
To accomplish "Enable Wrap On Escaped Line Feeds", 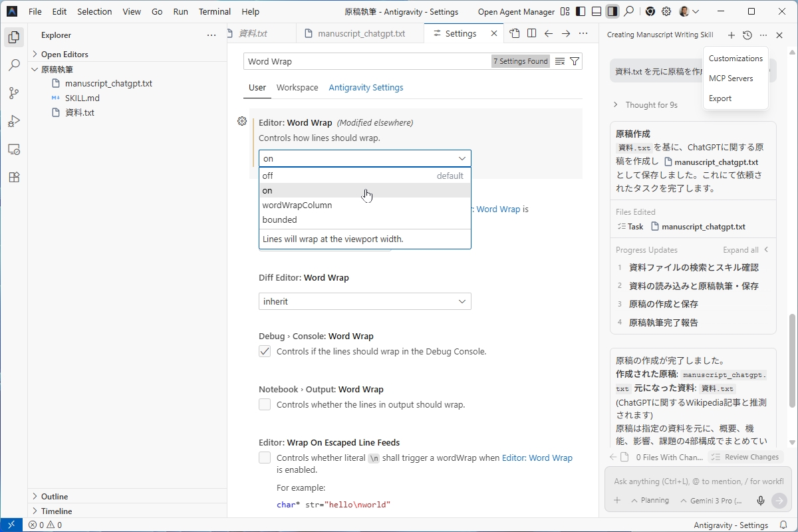I will (264, 458).
